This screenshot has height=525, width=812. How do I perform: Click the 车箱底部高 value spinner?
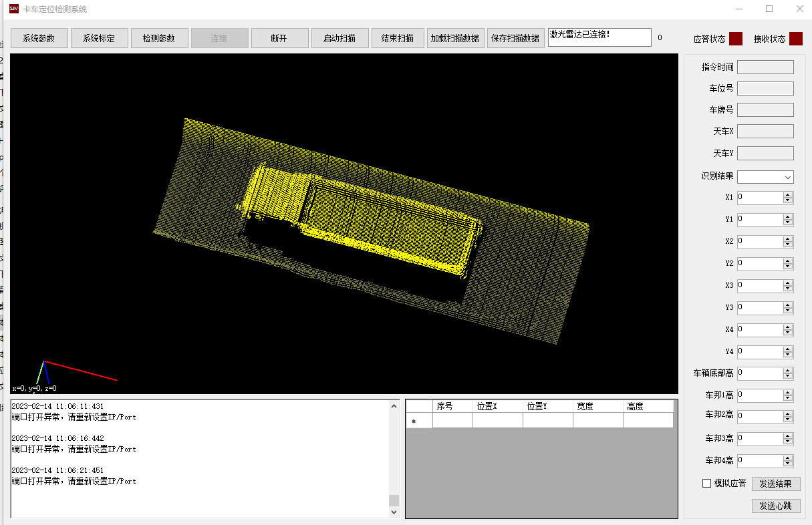coord(765,373)
